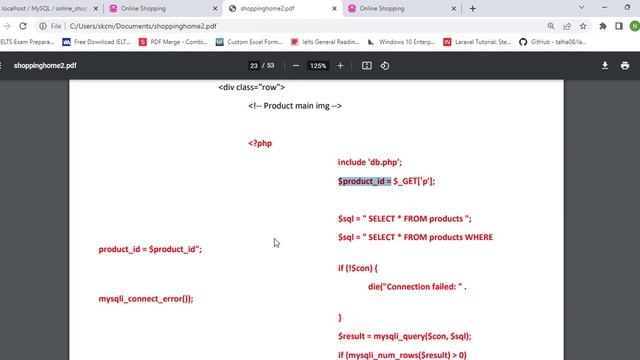
Task: Click the product_id = $product_id"; text
Action: [150, 249]
